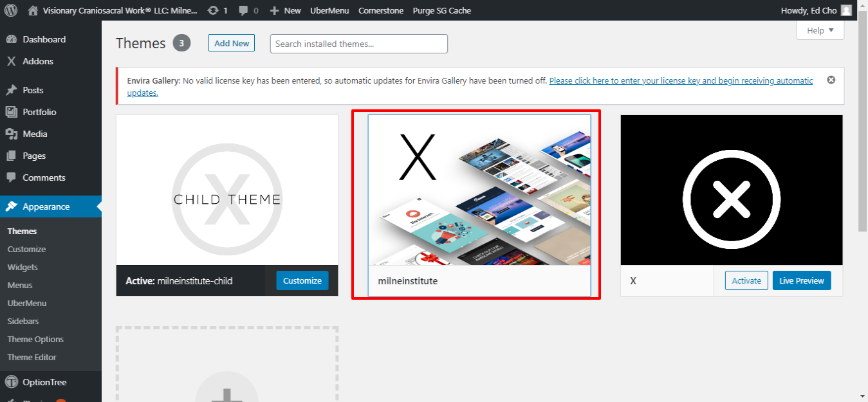Go to Menus submenu
This screenshot has height=402, width=868.
tap(20, 285)
